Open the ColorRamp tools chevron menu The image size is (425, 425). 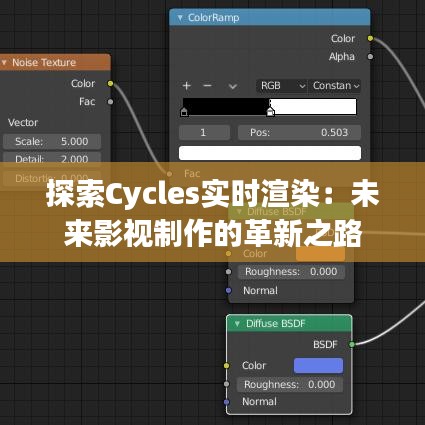click(x=233, y=87)
